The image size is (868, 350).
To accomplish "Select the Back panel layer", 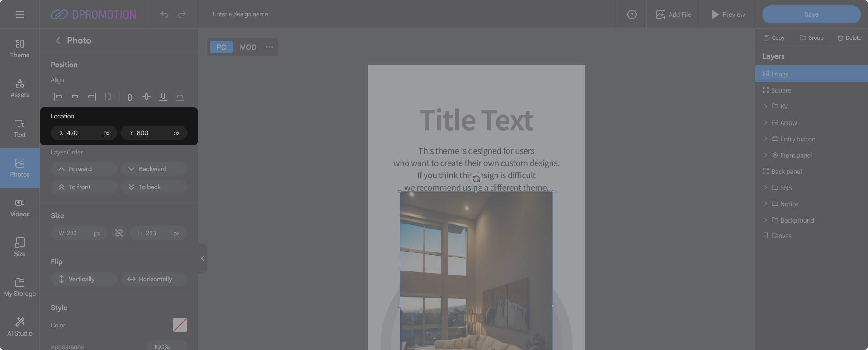I will [811, 172].
